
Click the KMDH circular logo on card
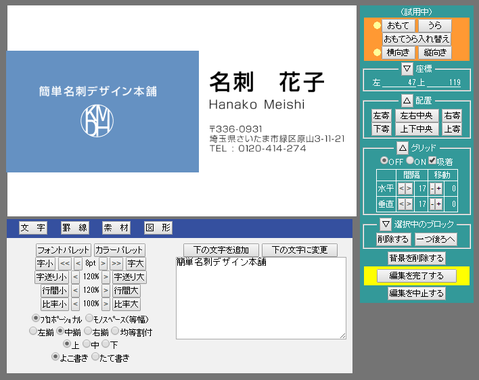[97, 121]
